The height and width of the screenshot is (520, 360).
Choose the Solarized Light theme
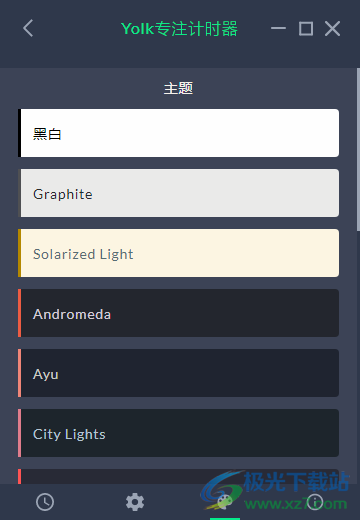[178, 253]
